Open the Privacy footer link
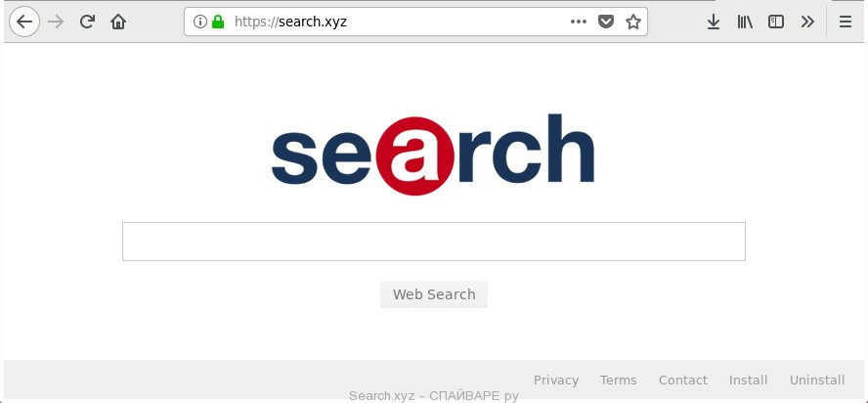 pyautogui.click(x=556, y=381)
